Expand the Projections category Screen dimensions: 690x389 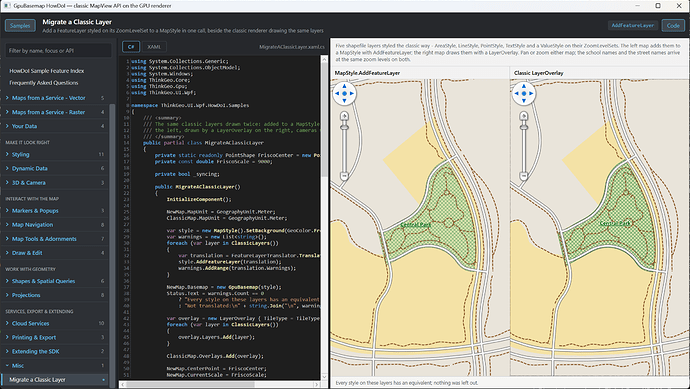click(x=55, y=295)
